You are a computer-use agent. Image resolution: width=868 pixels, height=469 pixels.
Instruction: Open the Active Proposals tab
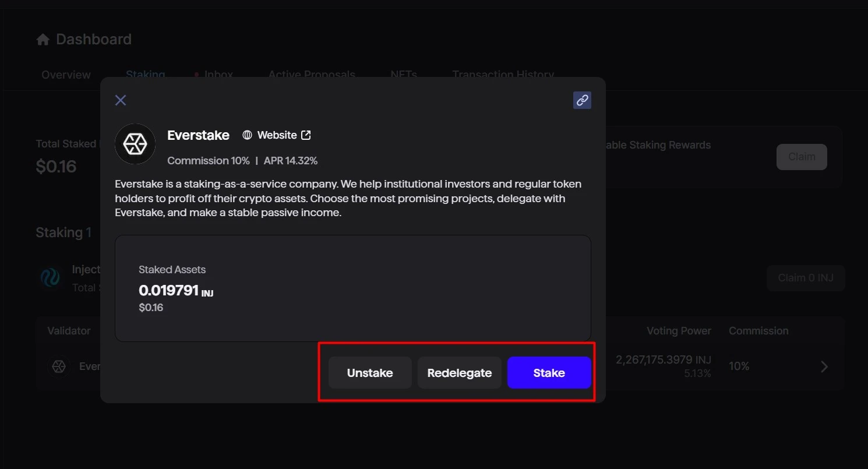coord(312,75)
